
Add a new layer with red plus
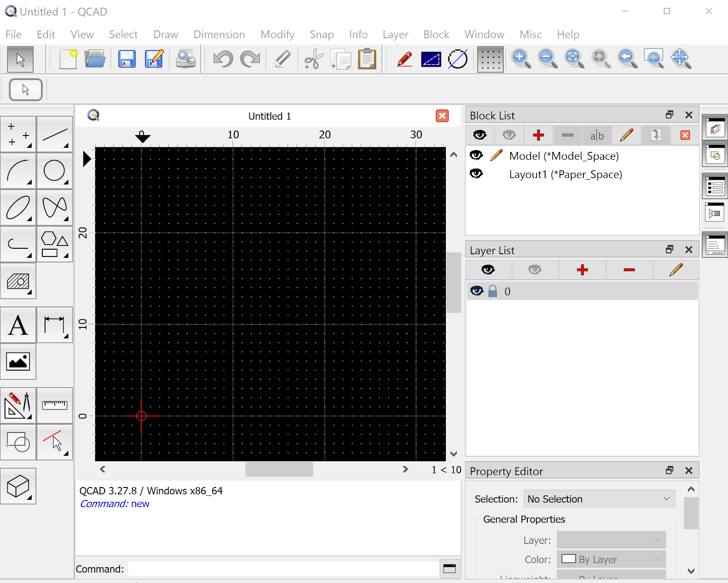click(582, 270)
